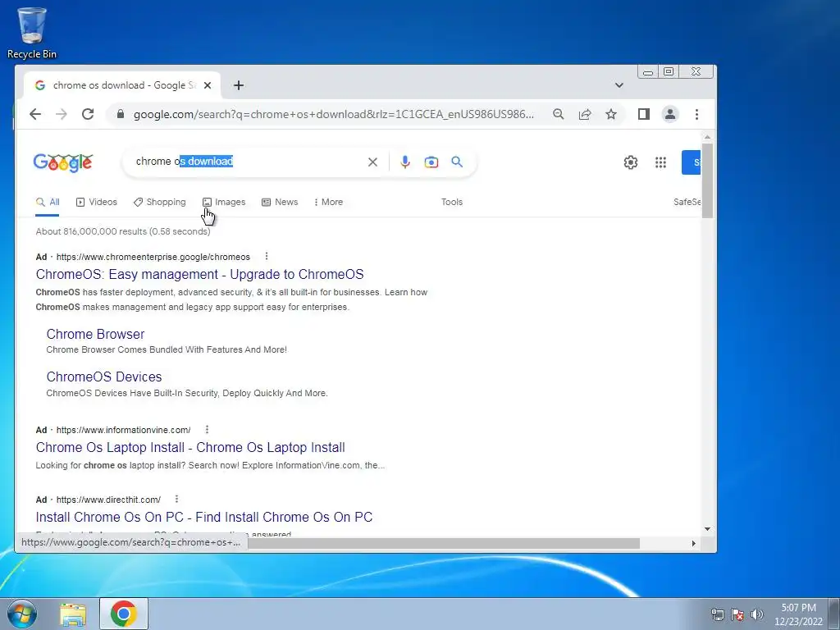Open 'ChromeOS: Easy management' result link

[x=200, y=274]
